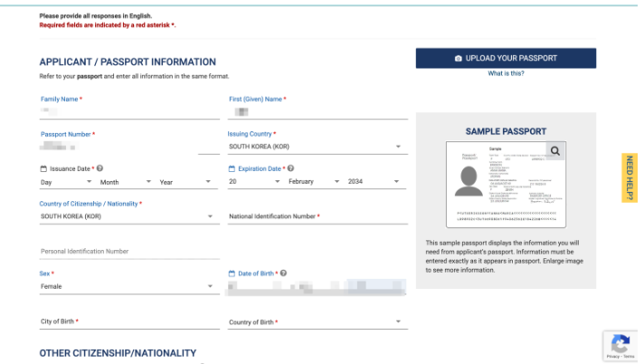Open the Country of Birth dropdown
The image size is (644, 364).
[317, 322]
